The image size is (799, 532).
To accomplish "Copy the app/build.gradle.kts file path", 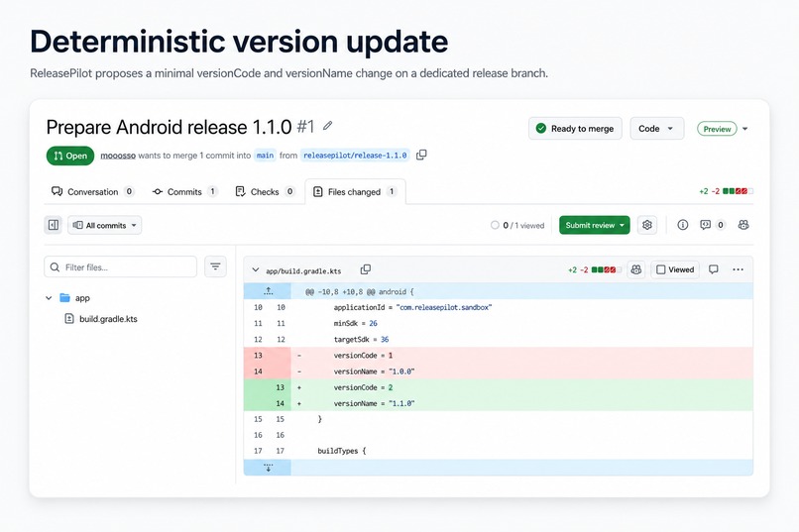I will click(x=366, y=269).
